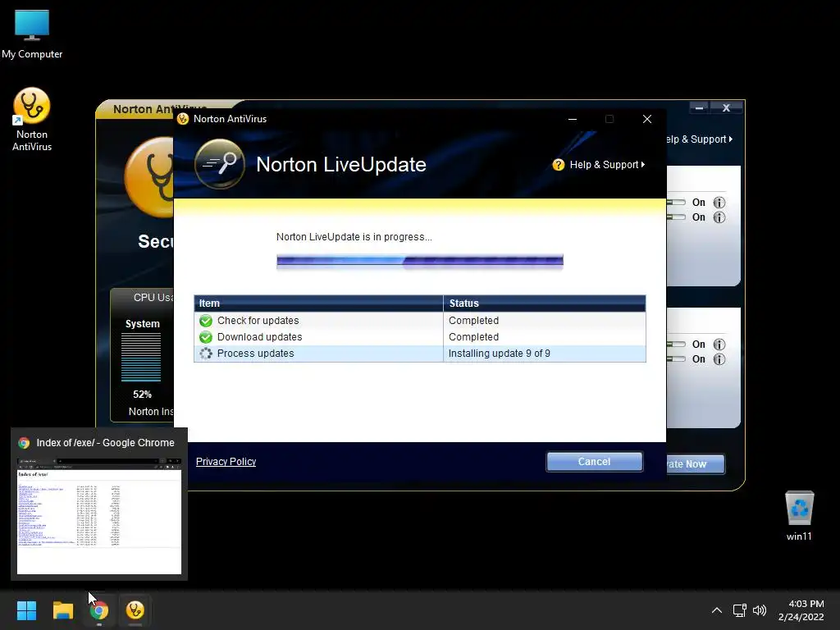Expand Help & Support in LiveUpdate dialog
The height and width of the screenshot is (630, 840).
point(607,165)
